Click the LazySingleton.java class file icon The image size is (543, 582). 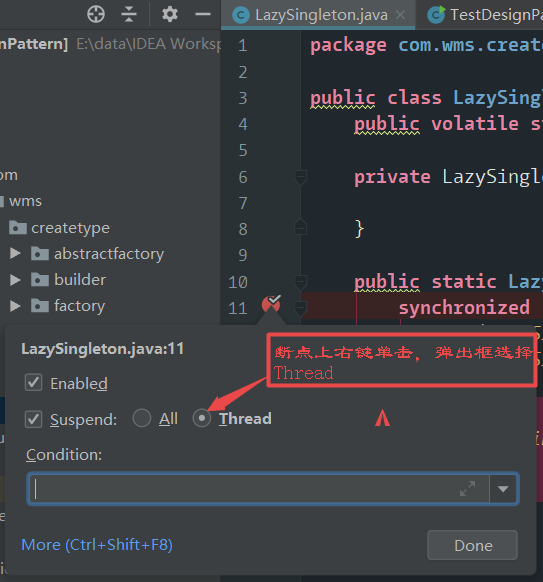[241, 15]
